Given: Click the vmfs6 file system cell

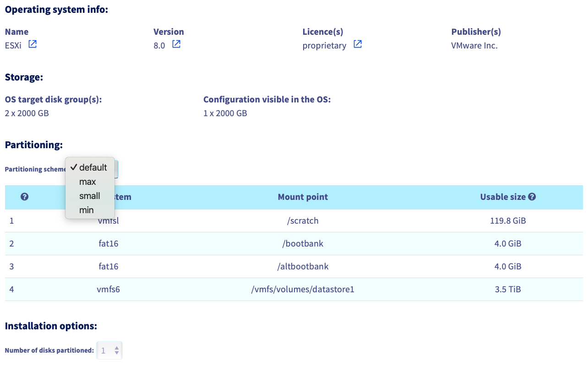Looking at the screenshot, I should click(x=109, y=290).
